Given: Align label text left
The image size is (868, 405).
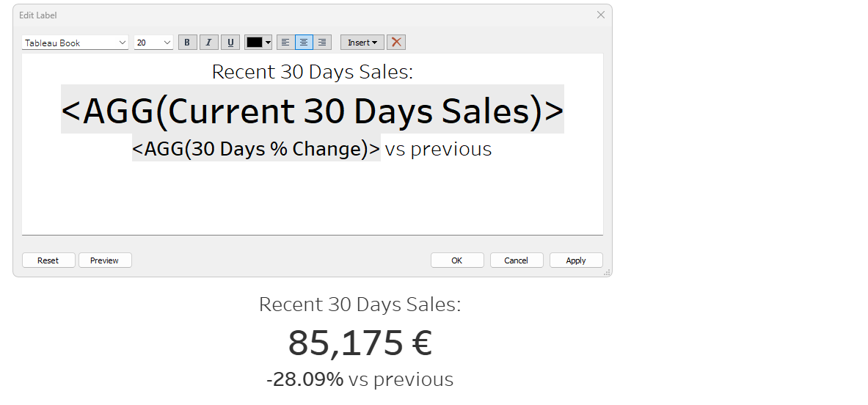Looking at the screenshot, I should (x=285, y=43).
